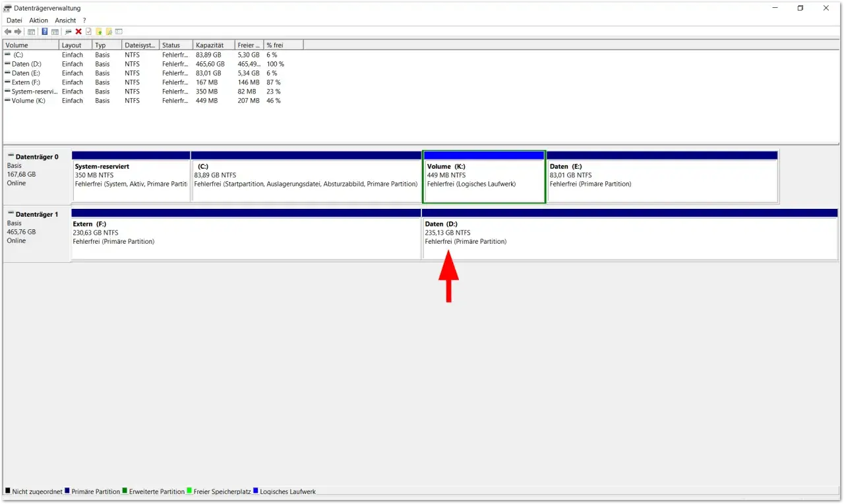
Task: Select the Daten (E:) 83,01 GB partition block
Action: pyautogui.click(x=662, y=177)
